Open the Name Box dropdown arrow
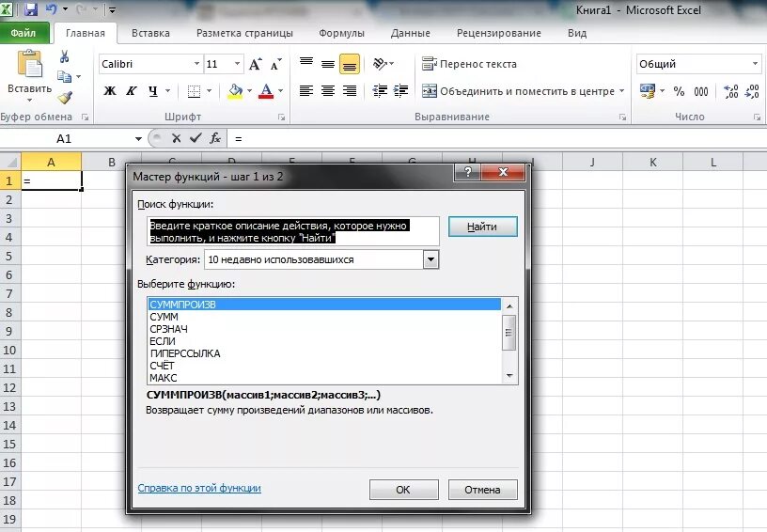767x532 pixels. pyautogui.click(x=138, y=139)
